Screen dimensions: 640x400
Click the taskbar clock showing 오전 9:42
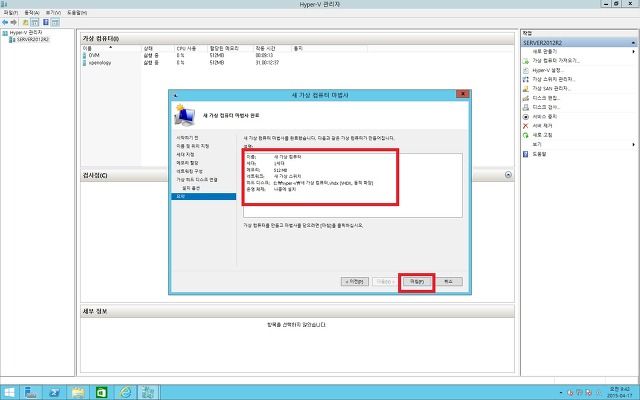click(x=619, y=393)
